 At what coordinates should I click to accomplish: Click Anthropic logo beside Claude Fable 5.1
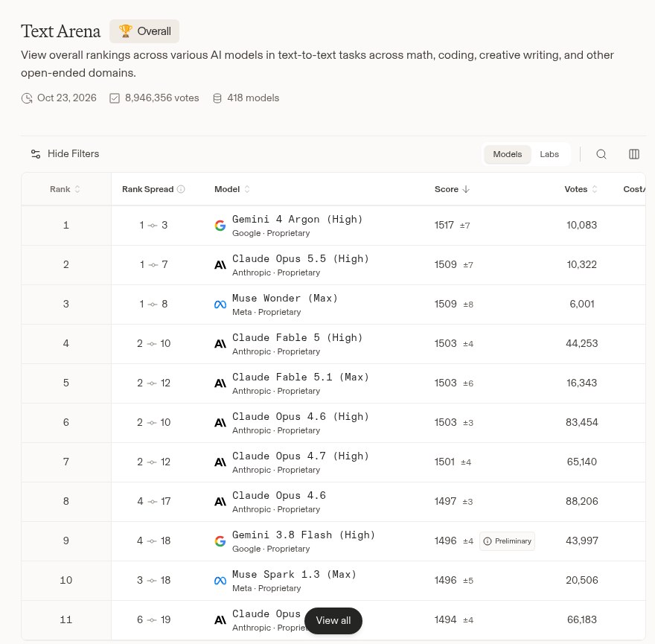[x=220, y=383]
